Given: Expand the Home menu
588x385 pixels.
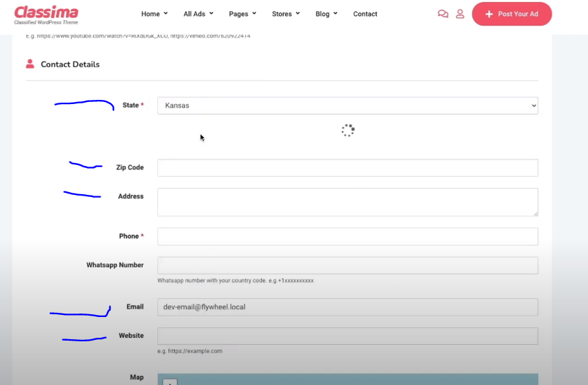Looking at the screenshot, I should pyautogui.click(x=154, y=14).
